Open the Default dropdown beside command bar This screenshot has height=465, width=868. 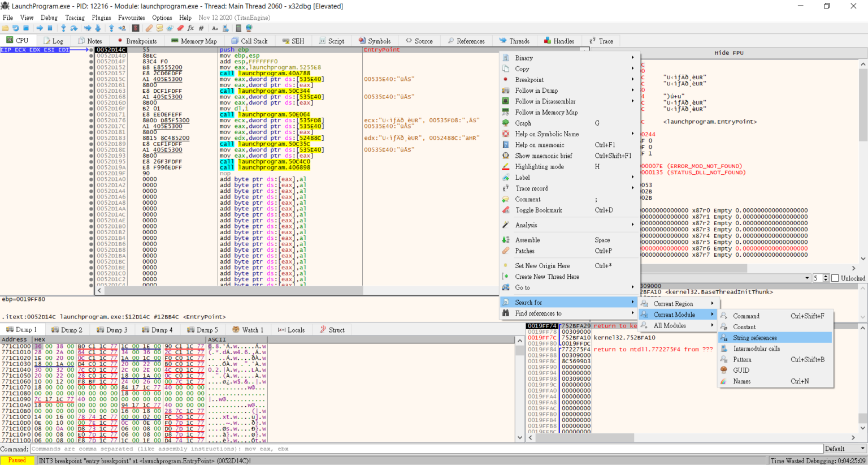[845, 449]
